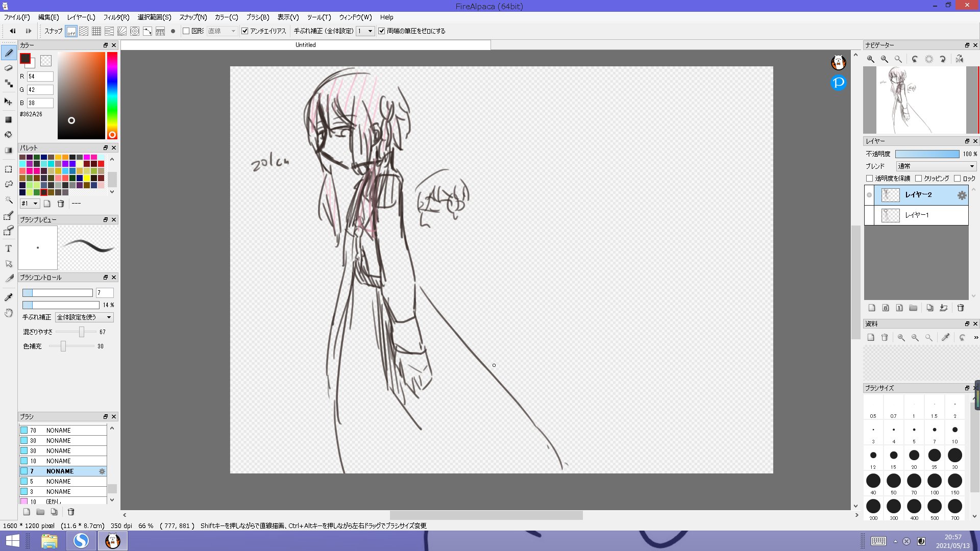Open the ブレンド 通常 dropdown
Viewport: 980px width, 551px height.
[x=936, y=166]
